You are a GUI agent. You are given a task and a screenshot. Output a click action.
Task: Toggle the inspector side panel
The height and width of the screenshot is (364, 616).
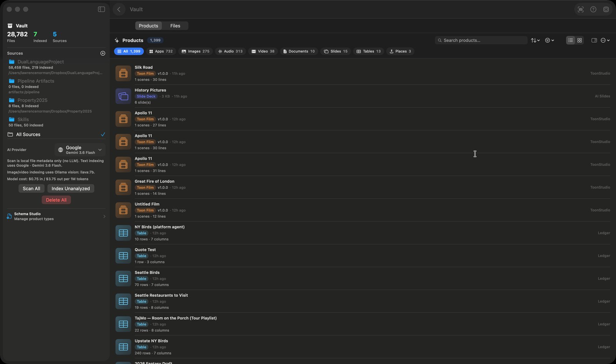click(594, 40)
